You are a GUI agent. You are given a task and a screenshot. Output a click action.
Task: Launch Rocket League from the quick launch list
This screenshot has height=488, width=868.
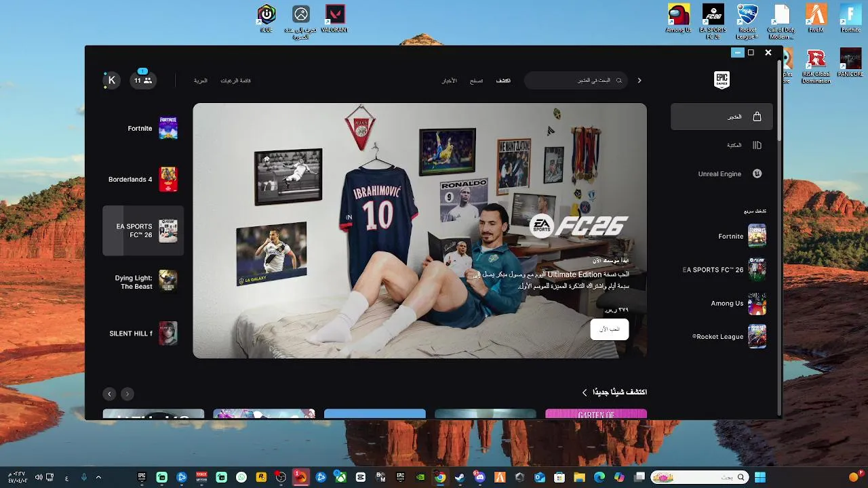tap(729, 336)
